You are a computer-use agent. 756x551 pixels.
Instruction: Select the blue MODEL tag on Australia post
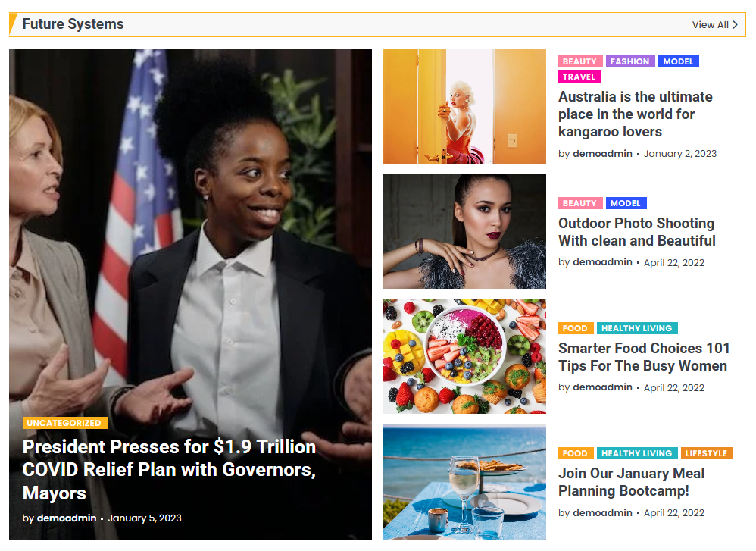click(678, 61)
